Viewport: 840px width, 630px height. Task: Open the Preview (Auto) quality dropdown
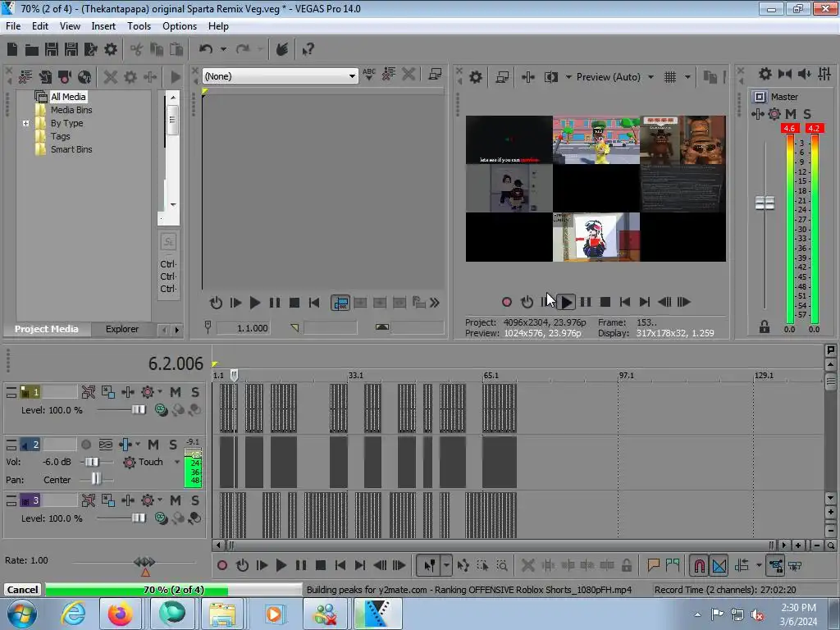pyautogui.click(x=651, y=77)
